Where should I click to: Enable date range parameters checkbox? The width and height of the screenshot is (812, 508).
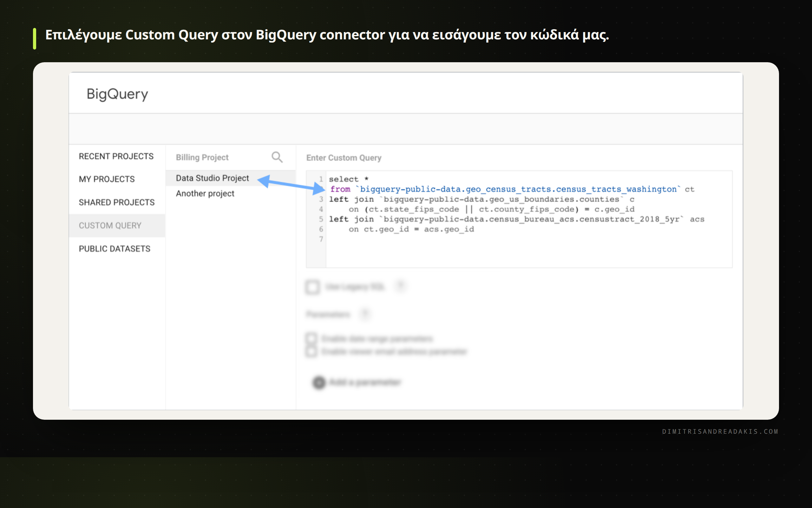tap(311, 338)
